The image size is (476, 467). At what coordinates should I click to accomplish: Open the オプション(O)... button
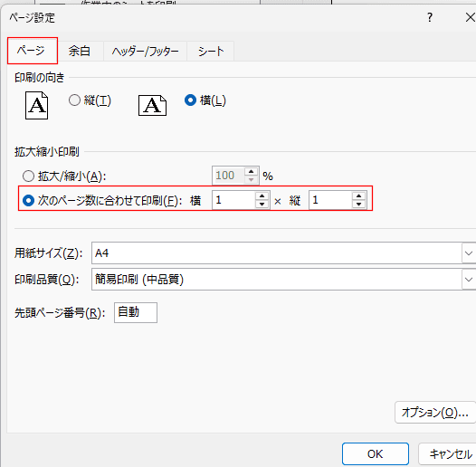click(435, 412)
